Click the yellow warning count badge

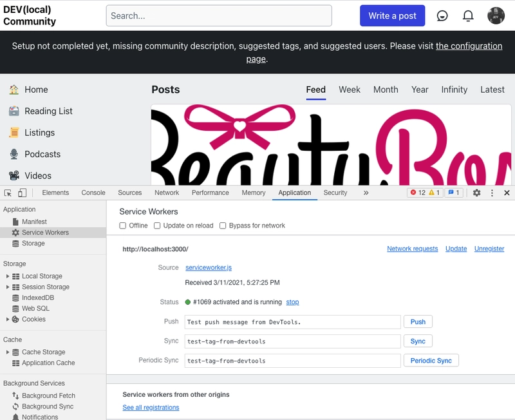pyautogui.click(x=434, y=193)
